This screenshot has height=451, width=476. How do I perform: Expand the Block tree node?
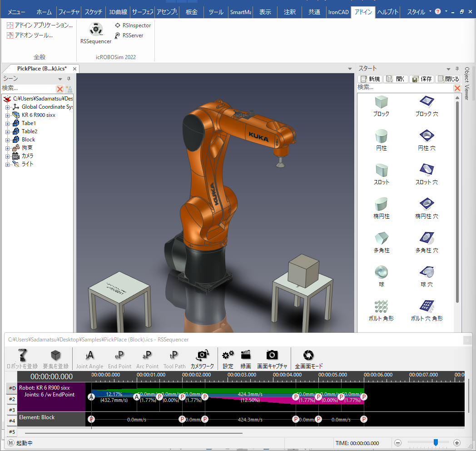(7, 140)
